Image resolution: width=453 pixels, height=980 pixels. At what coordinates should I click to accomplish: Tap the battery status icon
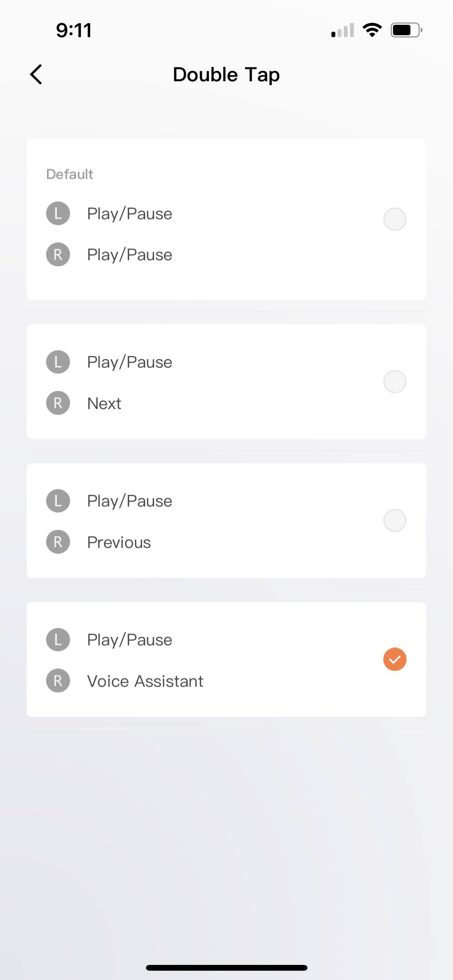tap(406, 30)
